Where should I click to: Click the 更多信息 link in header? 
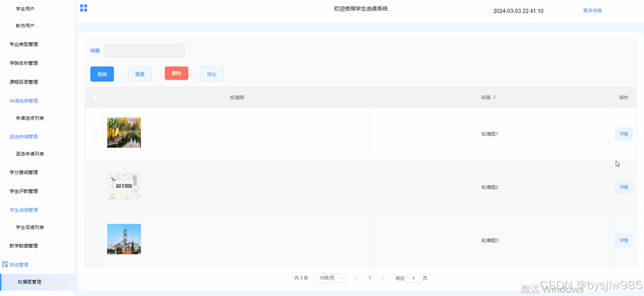click(x=592, y=10)
